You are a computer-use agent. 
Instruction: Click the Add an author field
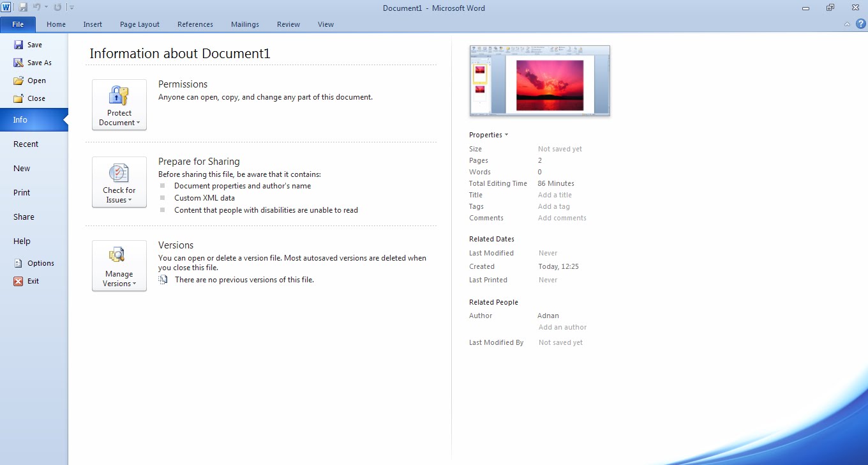562,327
